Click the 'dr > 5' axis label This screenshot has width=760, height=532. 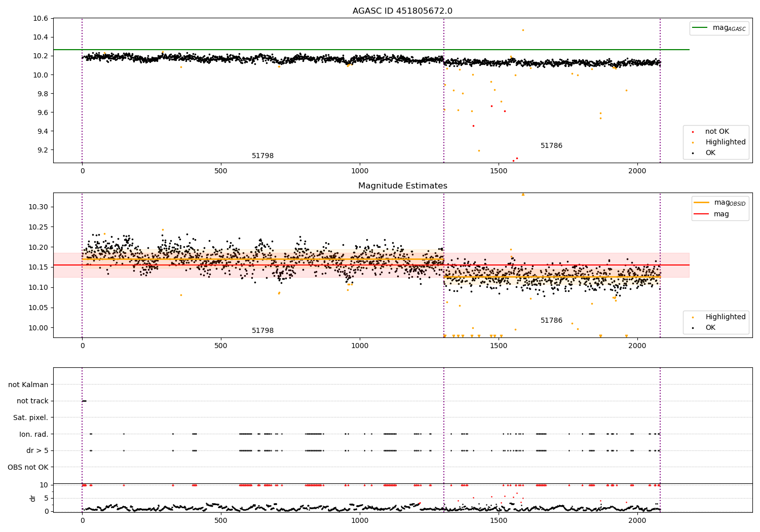(37, 451)
